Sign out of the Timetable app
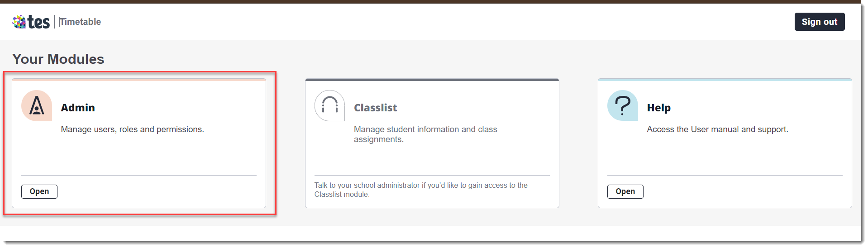This screenshot has width=868, height=248. 820,22
